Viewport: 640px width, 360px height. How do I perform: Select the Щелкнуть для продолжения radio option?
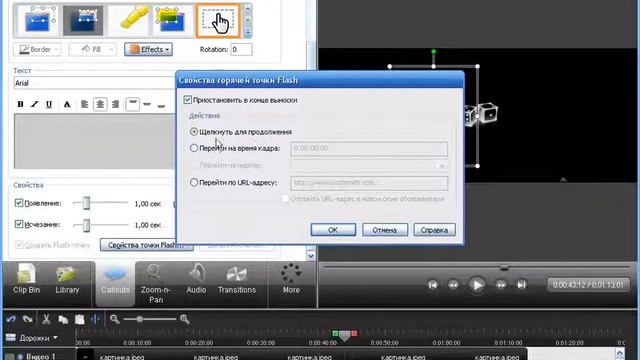194,132
